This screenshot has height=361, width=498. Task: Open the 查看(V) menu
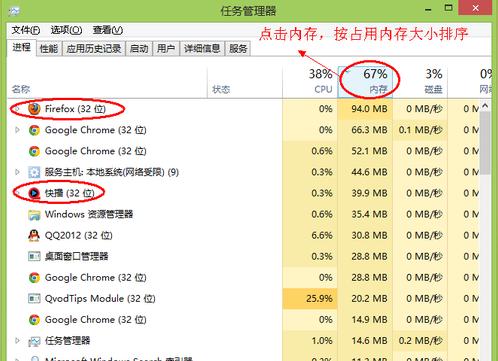pyautogui.click(x=108, y=30)
